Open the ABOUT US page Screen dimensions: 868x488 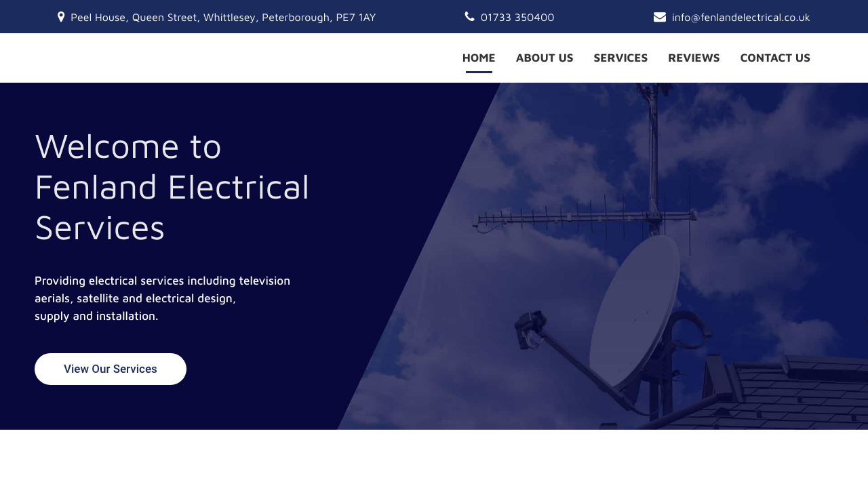(545, 57)
